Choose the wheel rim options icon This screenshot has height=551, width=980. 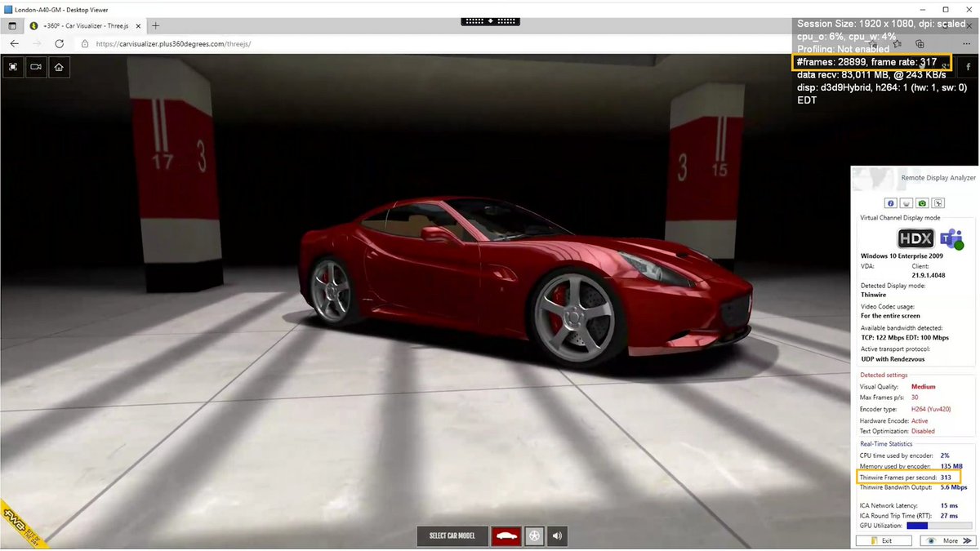pyautogui.click(x=535, y=536)
